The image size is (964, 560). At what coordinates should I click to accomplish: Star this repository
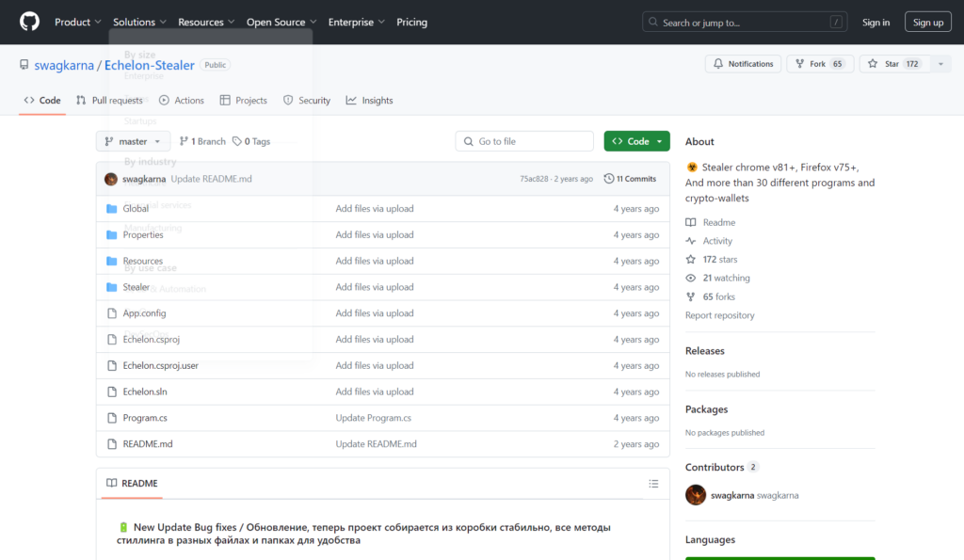coord(892,64)
